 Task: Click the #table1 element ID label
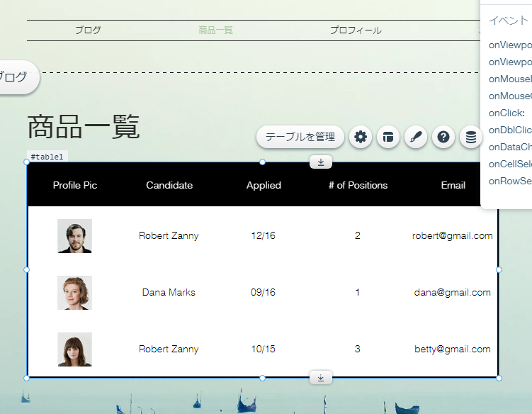[x=47, y=157]
